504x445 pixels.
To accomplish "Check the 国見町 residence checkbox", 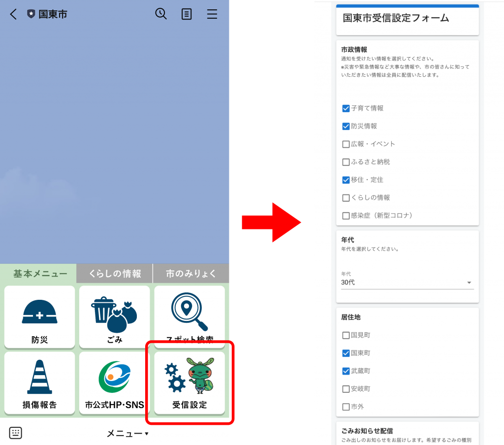I will click(x=346, y=334).
